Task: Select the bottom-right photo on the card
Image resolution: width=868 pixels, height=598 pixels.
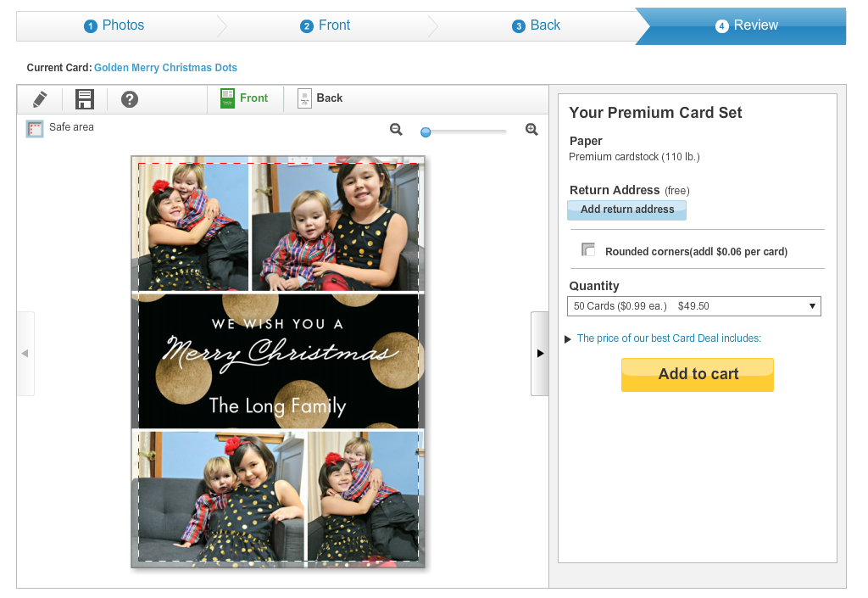Action: pyautogui.click(x=366, y=499)
